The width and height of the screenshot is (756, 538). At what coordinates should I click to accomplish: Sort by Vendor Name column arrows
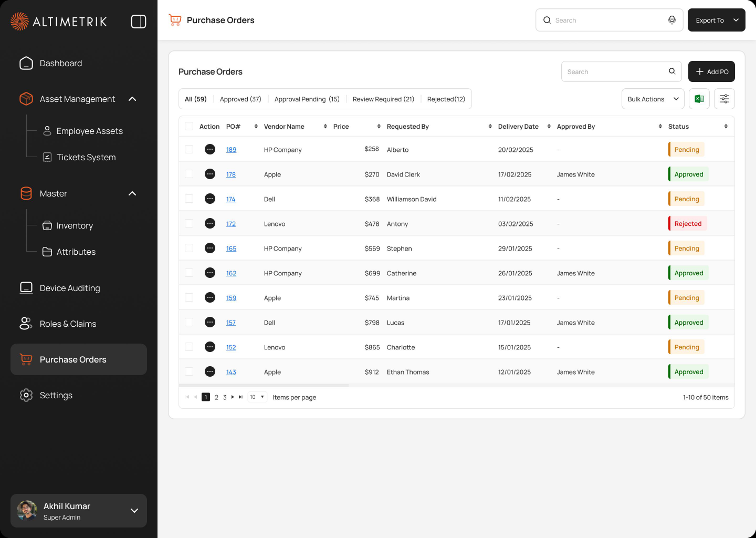325,127
